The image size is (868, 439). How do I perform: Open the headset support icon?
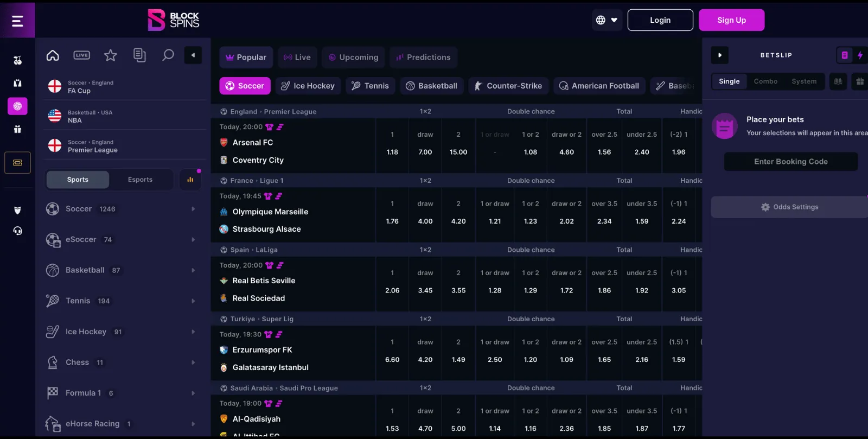click(x=17, y=231)
